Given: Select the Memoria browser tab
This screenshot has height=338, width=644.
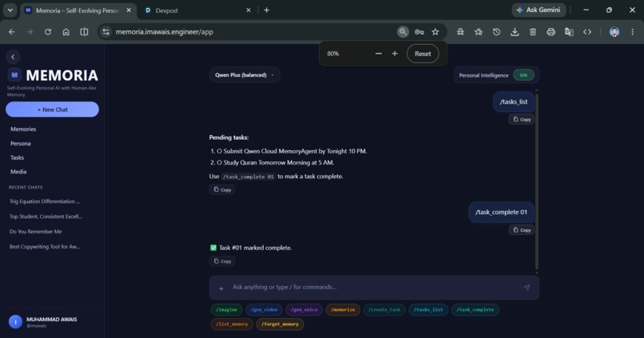Looking at the screenshot, I should (x=78, y=10).
